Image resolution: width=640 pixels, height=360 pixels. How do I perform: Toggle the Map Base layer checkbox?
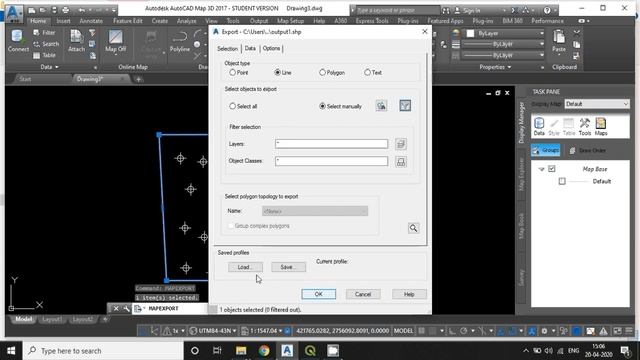click(x=551, y=169)
